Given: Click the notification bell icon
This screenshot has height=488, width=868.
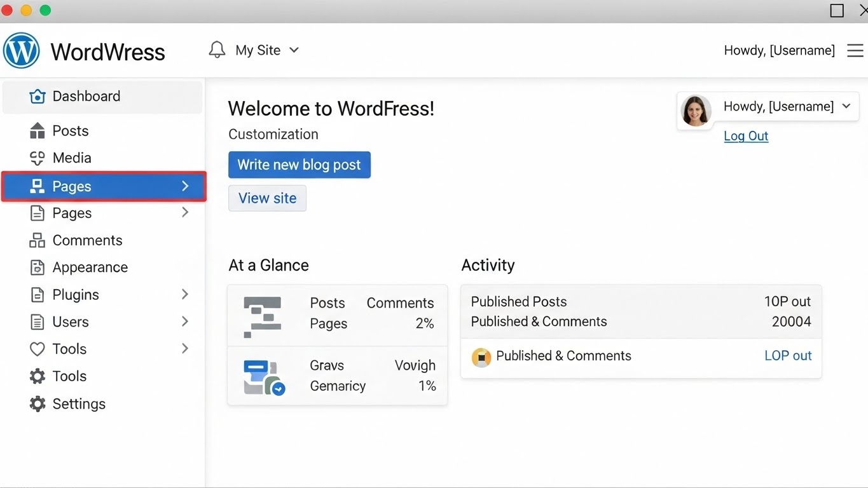Looking at the screenshot, I should (x=216, y=49).
